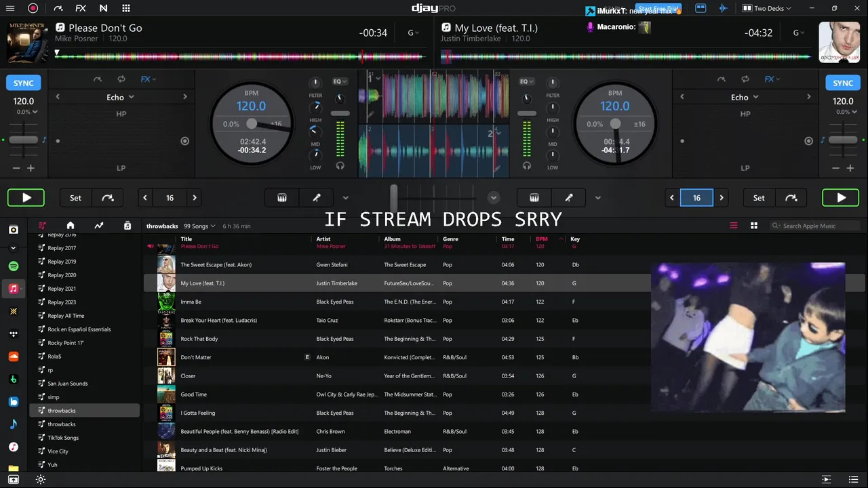
Task: Open the sampler grid view
Action: (x=126, y=8)
